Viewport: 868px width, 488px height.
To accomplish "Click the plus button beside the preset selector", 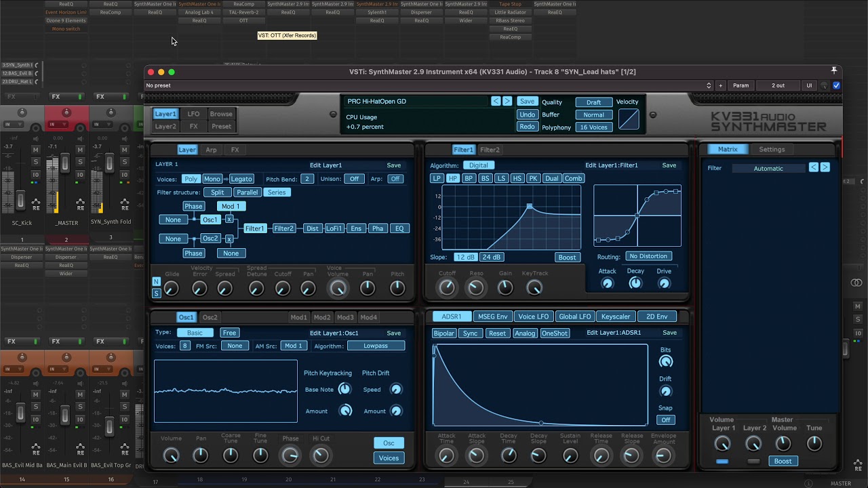I will 720,85.
